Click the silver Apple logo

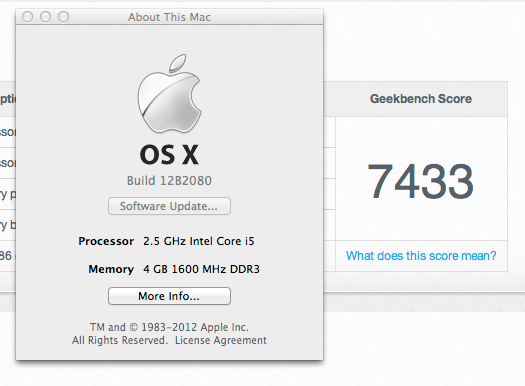point(169,93)
